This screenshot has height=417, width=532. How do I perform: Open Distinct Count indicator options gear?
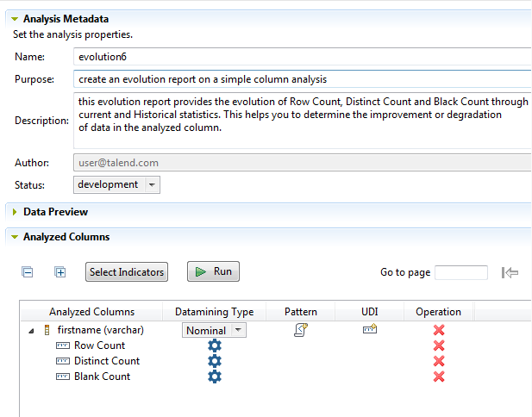pos(215,361)
